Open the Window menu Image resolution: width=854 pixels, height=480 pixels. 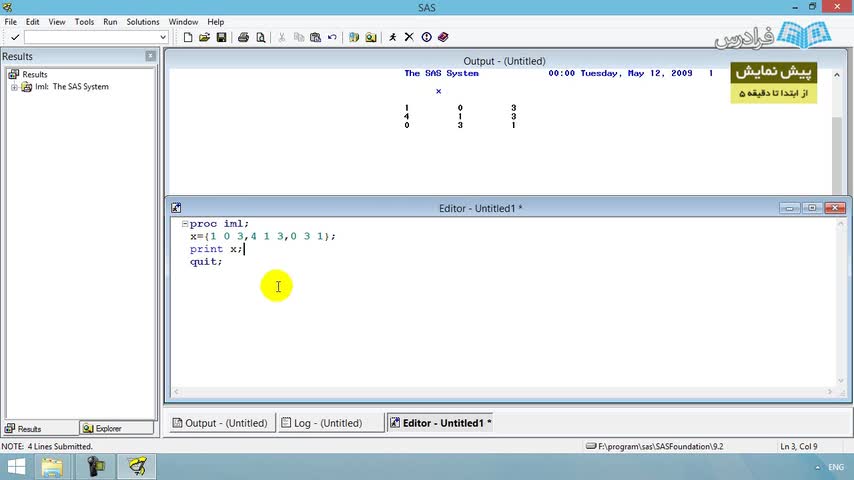183,22
